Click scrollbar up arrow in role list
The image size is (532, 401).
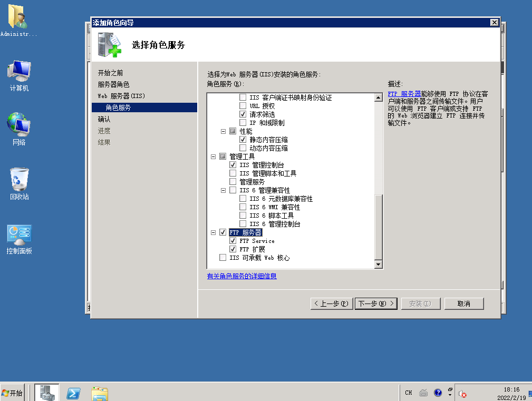click(x=379, y=97)
